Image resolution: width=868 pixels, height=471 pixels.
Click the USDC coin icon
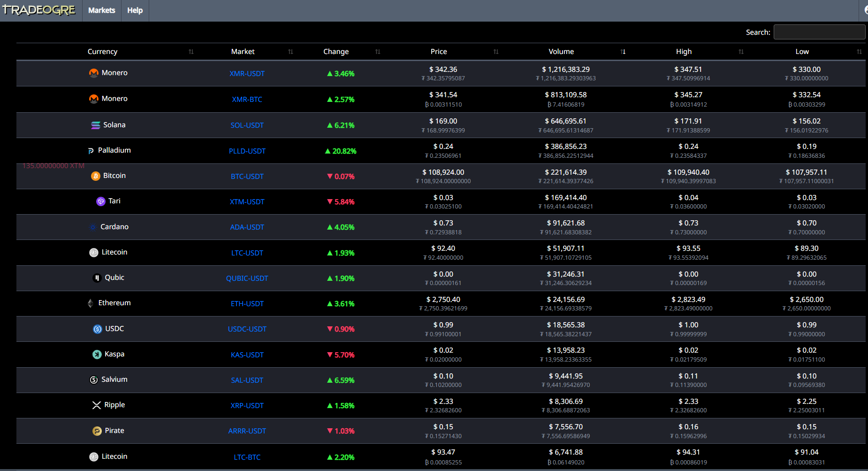(x=98, y=329)
